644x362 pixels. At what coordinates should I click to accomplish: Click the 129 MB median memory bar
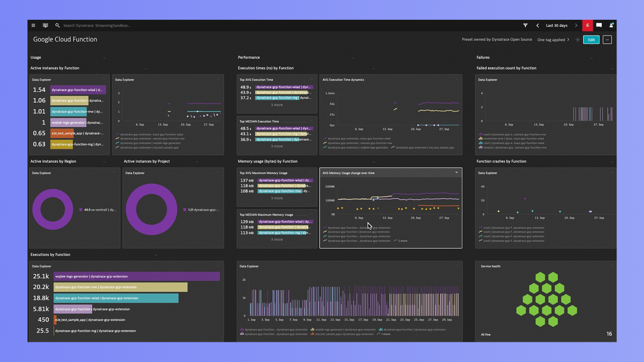[x=285, y=222]
